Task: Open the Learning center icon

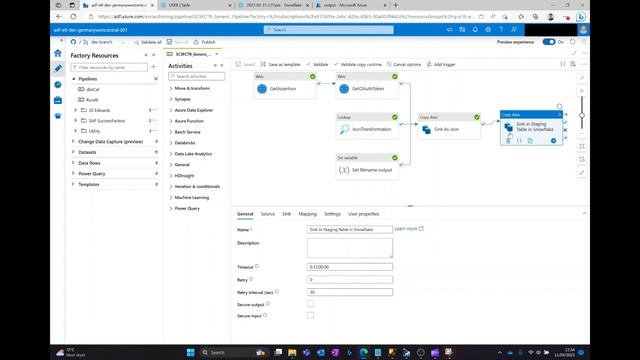Action: [58, 116]
